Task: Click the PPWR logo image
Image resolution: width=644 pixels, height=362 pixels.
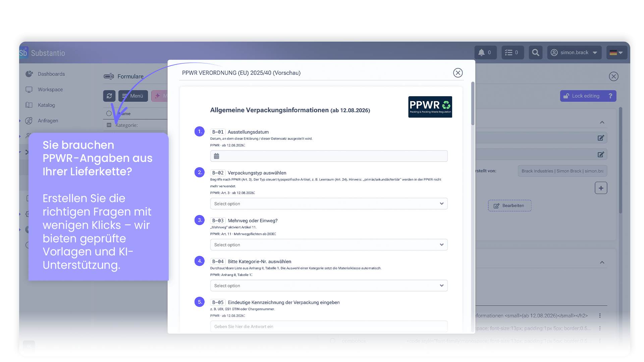Action: [430, 107]
